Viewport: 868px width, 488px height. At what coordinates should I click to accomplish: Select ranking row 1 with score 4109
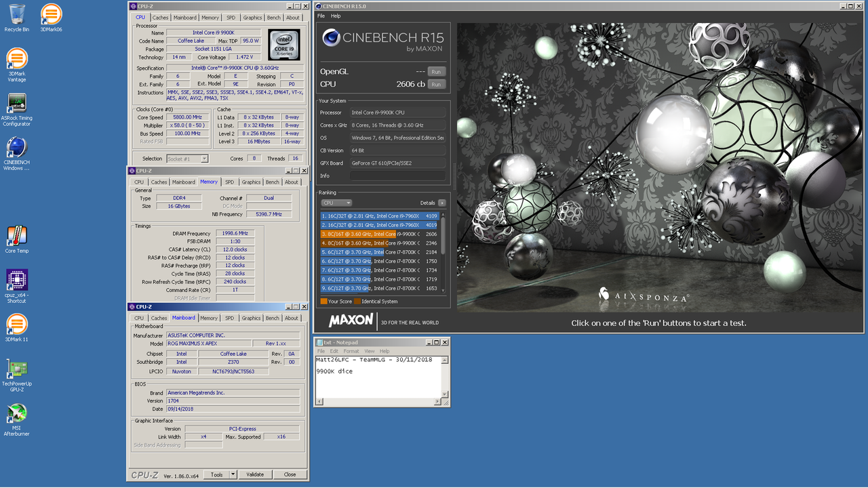click(x=380, y=216)
